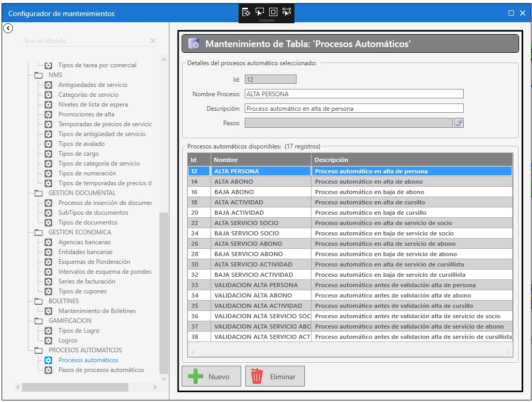The image size is (532, 402).
Task: Click the tree's scroll-down arrow
Action: tap(164, 379)
